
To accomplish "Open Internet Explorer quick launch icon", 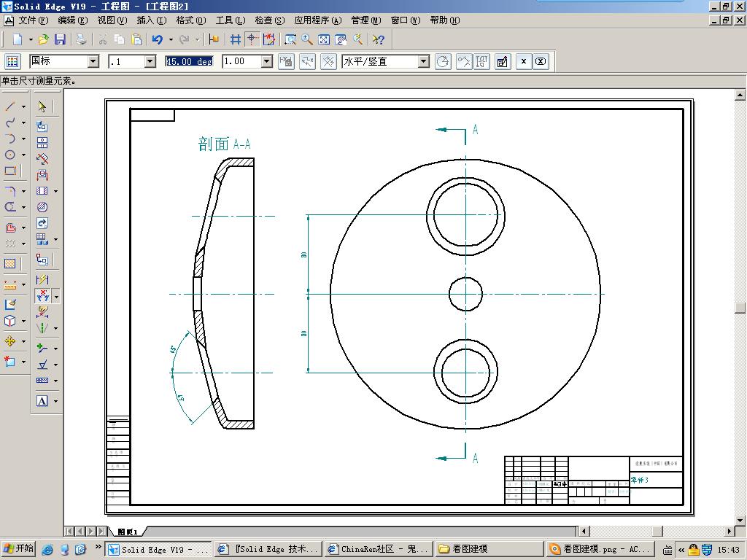I will pos(47,549).
